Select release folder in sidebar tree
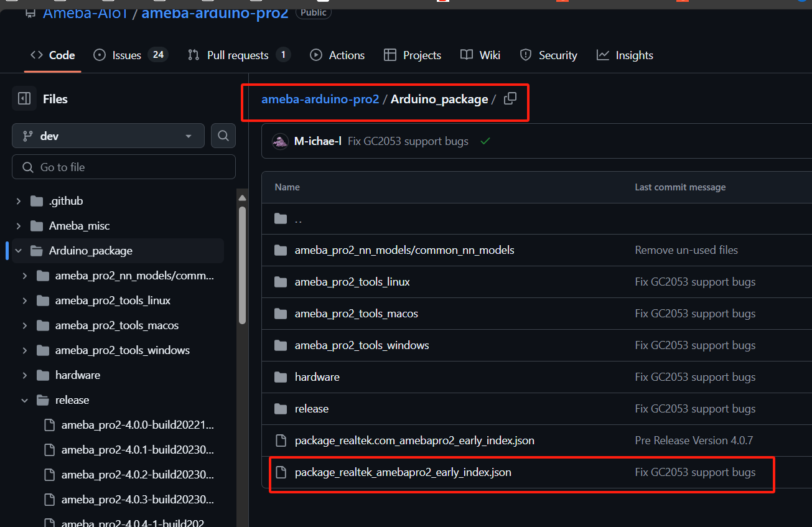This screenshot has height=527, width=812. pos(72,400)
